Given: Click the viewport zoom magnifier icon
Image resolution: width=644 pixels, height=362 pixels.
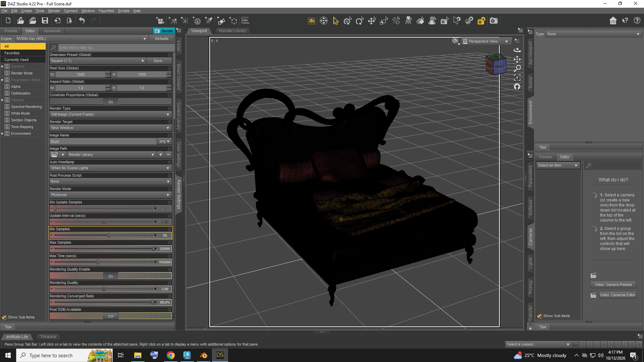Looking at the screenshot, I should (517, 68).
